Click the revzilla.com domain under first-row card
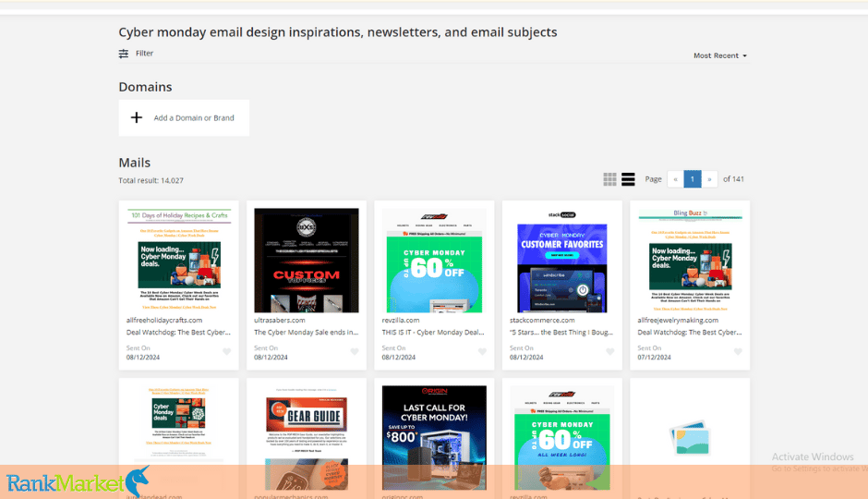This screenshot has height=499, width=868. (x=400, y=320)
